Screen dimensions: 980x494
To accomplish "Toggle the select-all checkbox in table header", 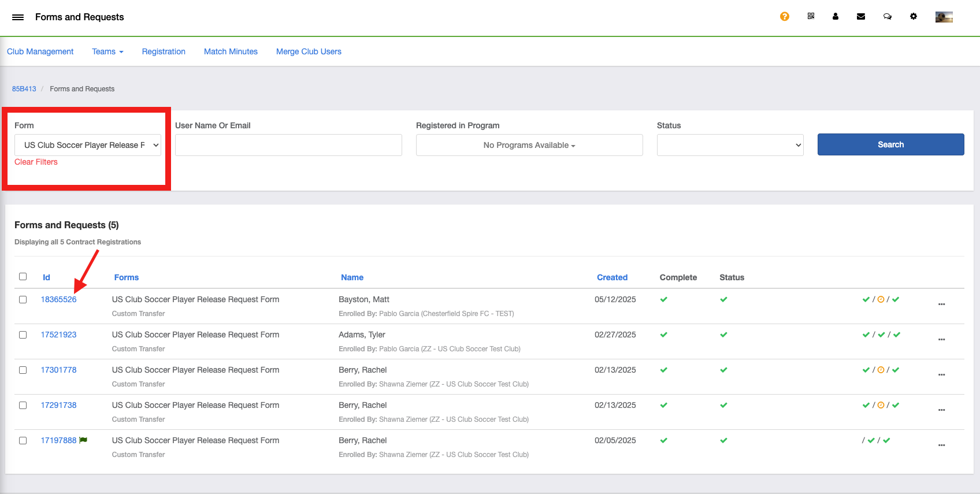I will click(x=23, y=277).
